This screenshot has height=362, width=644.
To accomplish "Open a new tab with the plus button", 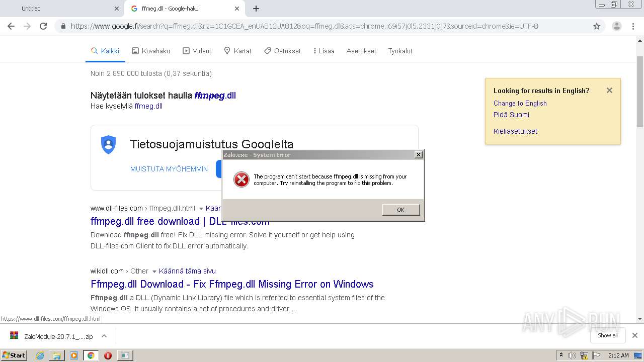I will [x=256, y=9].
